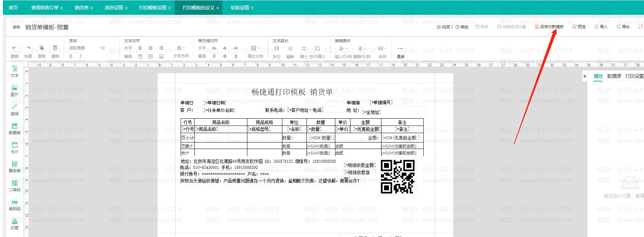Pick the 条形码 (Barcode) tool

[x=14, y=205]
